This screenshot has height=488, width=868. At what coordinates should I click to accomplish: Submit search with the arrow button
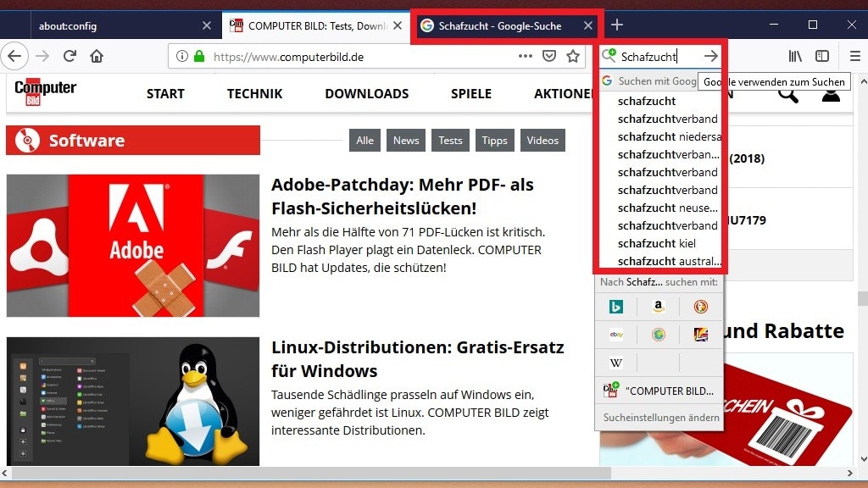click(x=711, y=56)
